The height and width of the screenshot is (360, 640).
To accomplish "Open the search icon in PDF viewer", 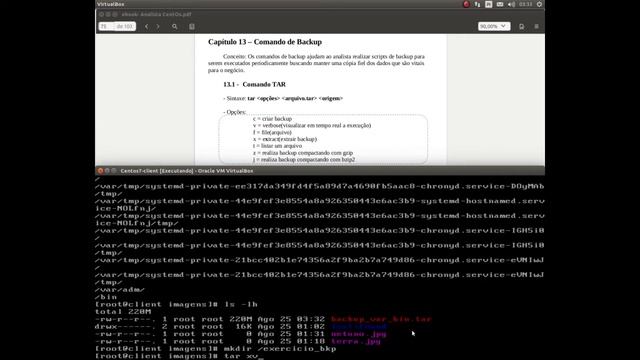I will pyautogui.click(x=175, y=27).
